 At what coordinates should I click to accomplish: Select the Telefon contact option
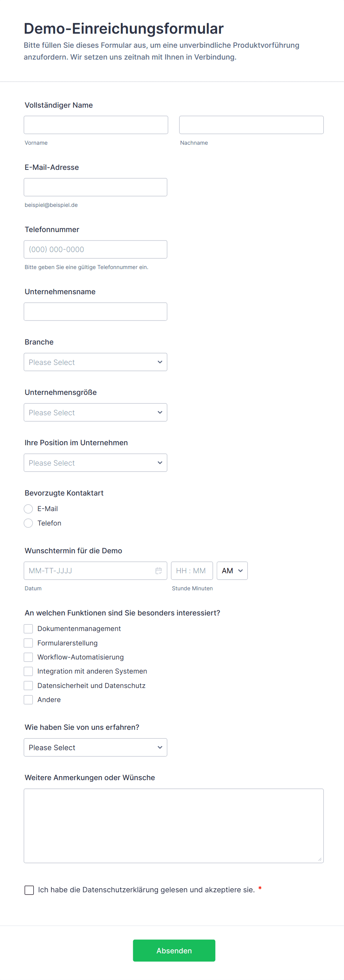(x=28, y=523)
